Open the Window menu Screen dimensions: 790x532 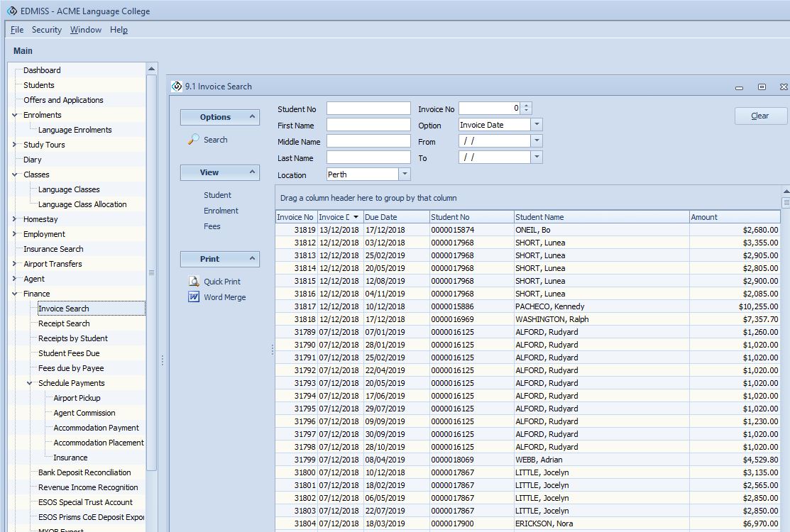86,30
